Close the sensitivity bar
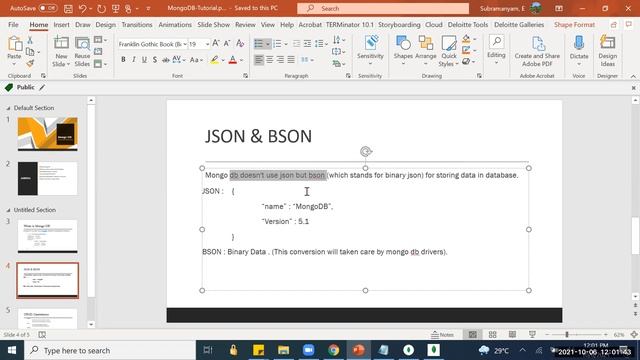The height and width of the screenshot is (360, 640). (x=633, y=88)
